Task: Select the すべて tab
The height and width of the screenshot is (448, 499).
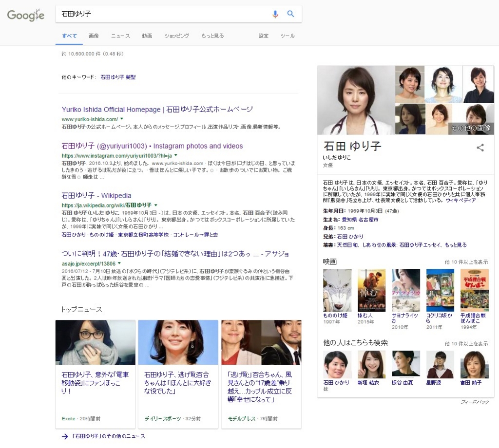Action: pyautogui.click(x=69, y=36)
